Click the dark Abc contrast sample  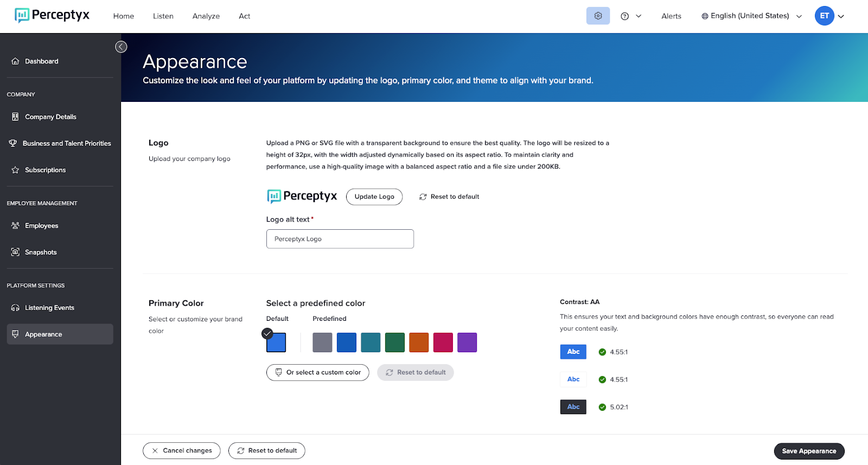pos(573,407)
